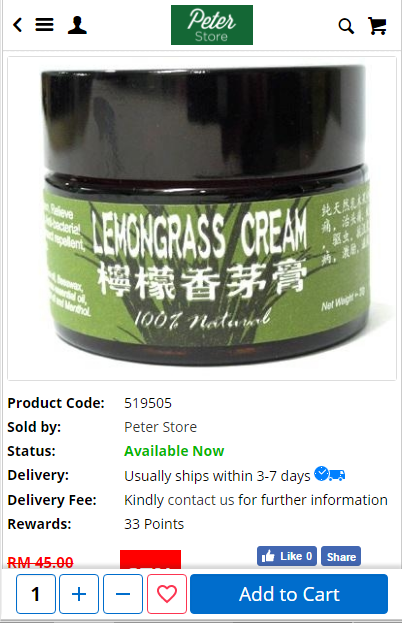This screenshot has width=402, height=623.
Task: Add to Cart
Action: pyautogui.click(x=289, y=594)
